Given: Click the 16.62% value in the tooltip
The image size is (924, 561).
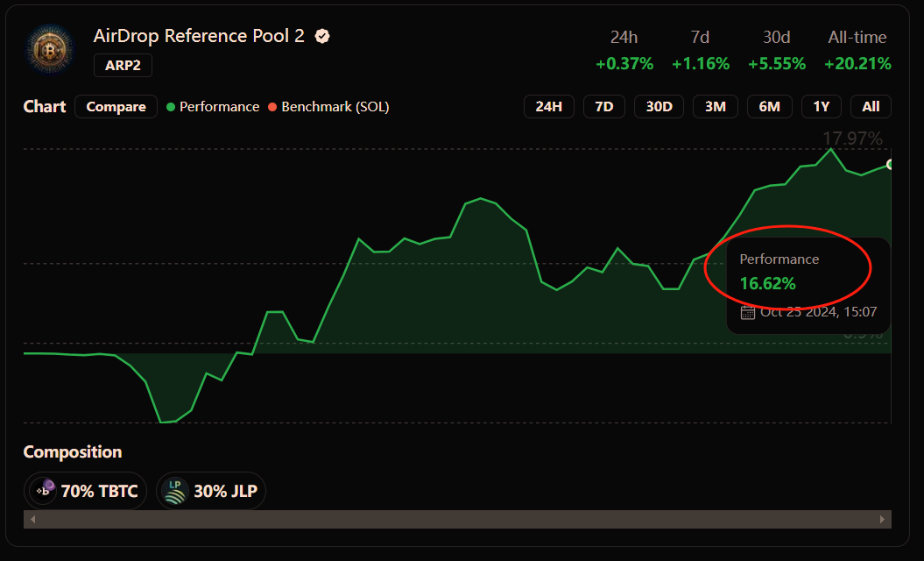Looking at the screenshot, I should tap(768, 284).
